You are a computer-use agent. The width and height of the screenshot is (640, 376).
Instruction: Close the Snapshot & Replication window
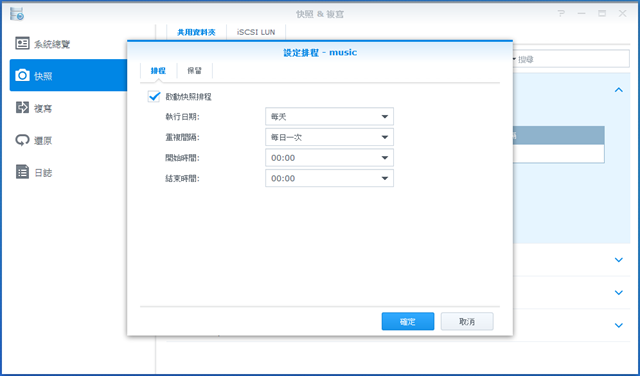pyautogui.click(x=622, y=13)
